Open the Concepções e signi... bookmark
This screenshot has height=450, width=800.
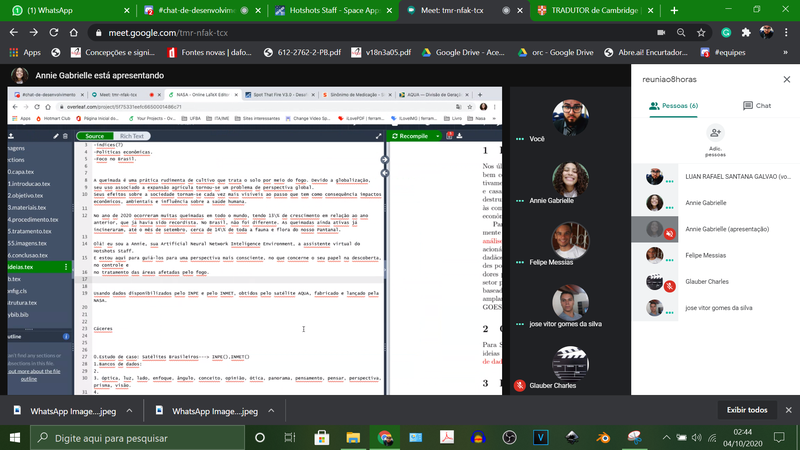(113, 53)
